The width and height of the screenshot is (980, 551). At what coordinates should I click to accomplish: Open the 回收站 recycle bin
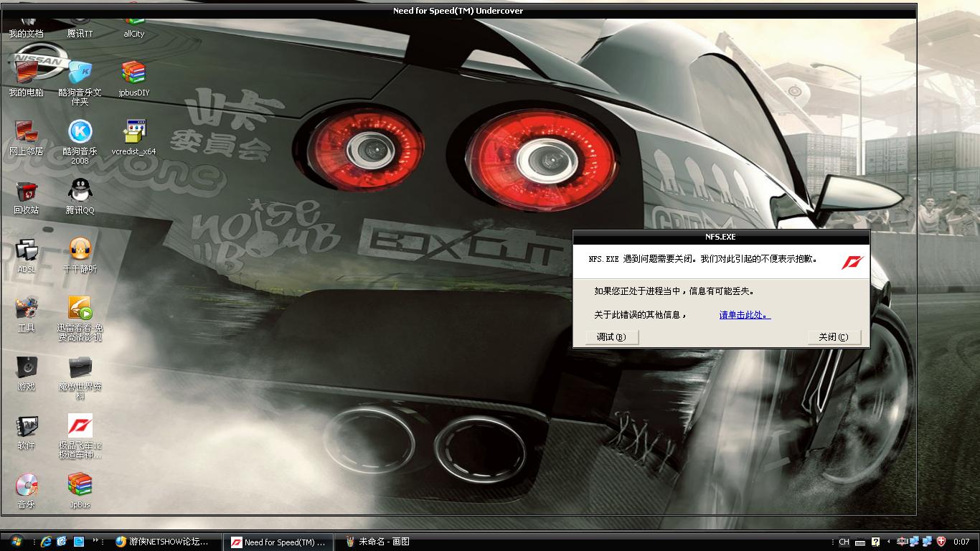click(26, 195)
